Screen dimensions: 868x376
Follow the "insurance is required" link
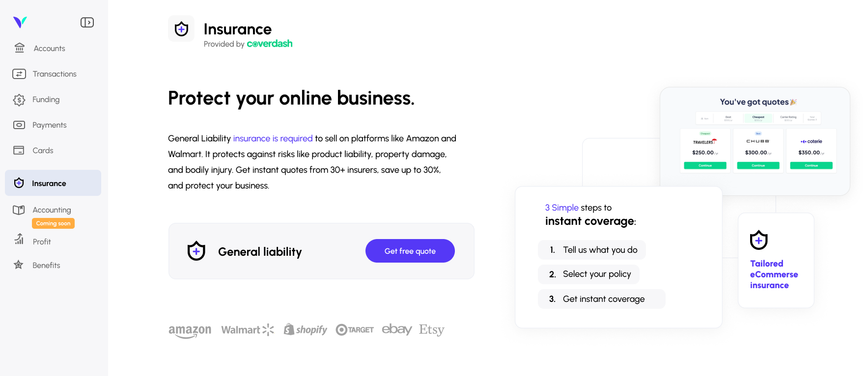(x=273, y=138)
